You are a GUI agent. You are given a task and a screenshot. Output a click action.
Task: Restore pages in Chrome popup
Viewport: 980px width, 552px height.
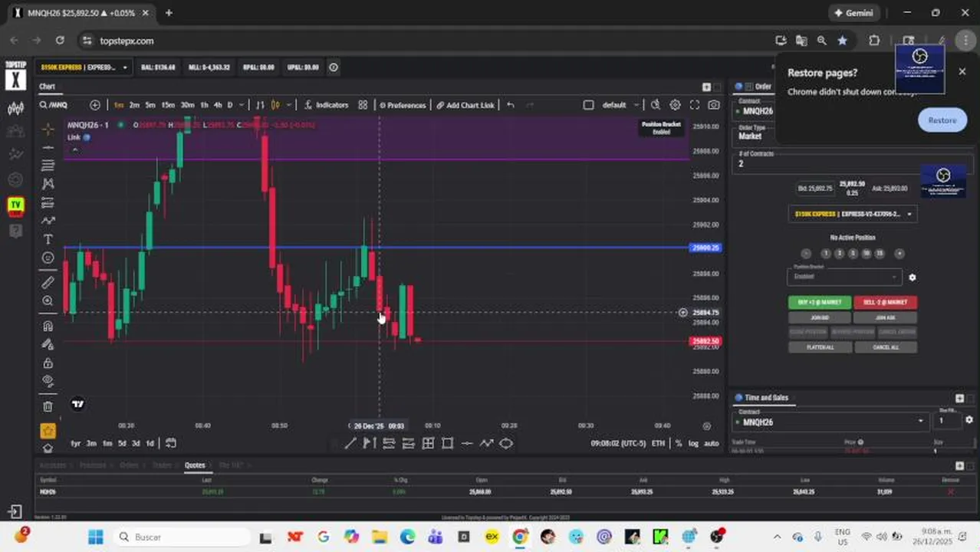942,120
